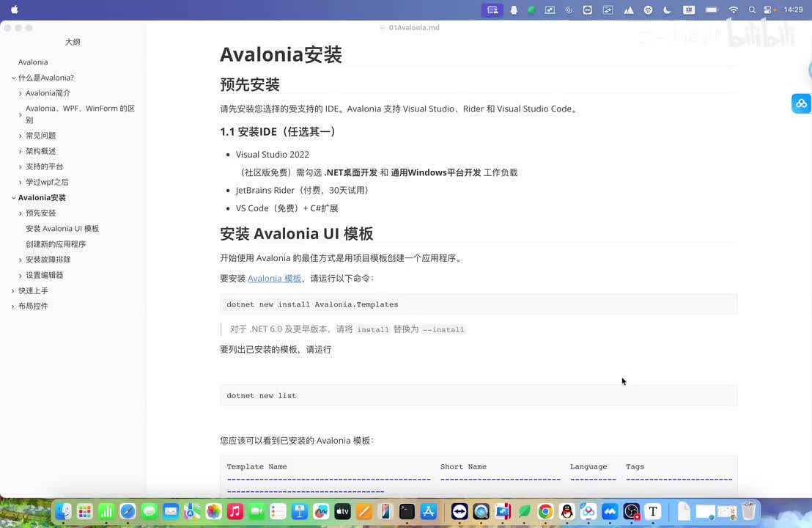The height and width of the screenshot is (528, 812).
Task: Click the 大纲 sidebar header
Action: (x=73, y=42)
